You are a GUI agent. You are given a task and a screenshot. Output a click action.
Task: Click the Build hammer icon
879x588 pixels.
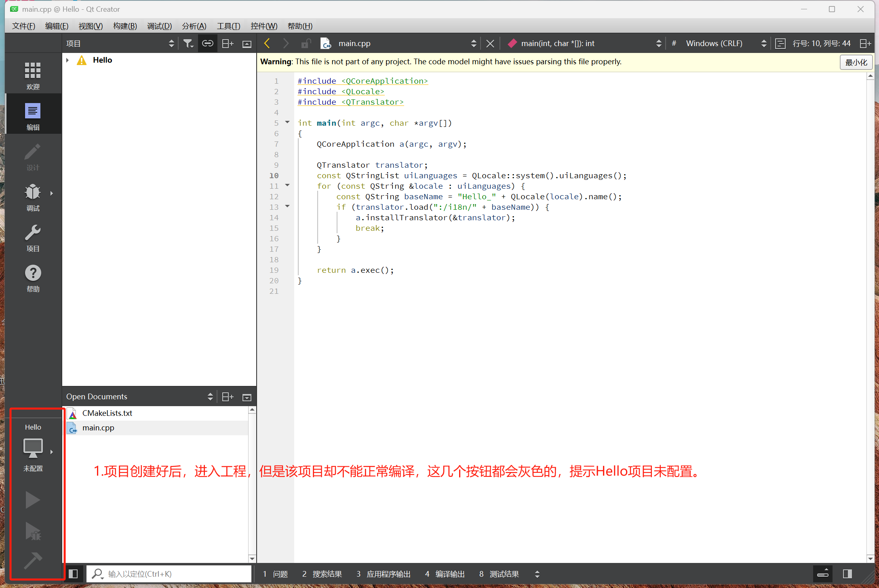(32, 561)
